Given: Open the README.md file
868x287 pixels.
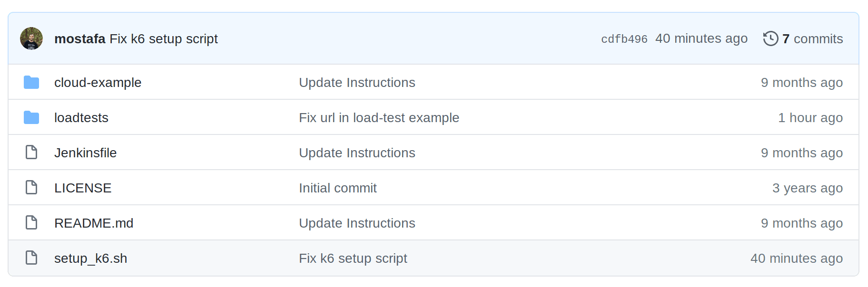Looking at the screenshot, I should coord(94,222).
